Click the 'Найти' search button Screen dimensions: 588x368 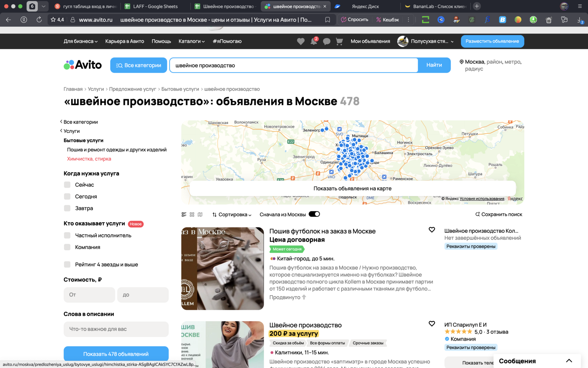434,65
